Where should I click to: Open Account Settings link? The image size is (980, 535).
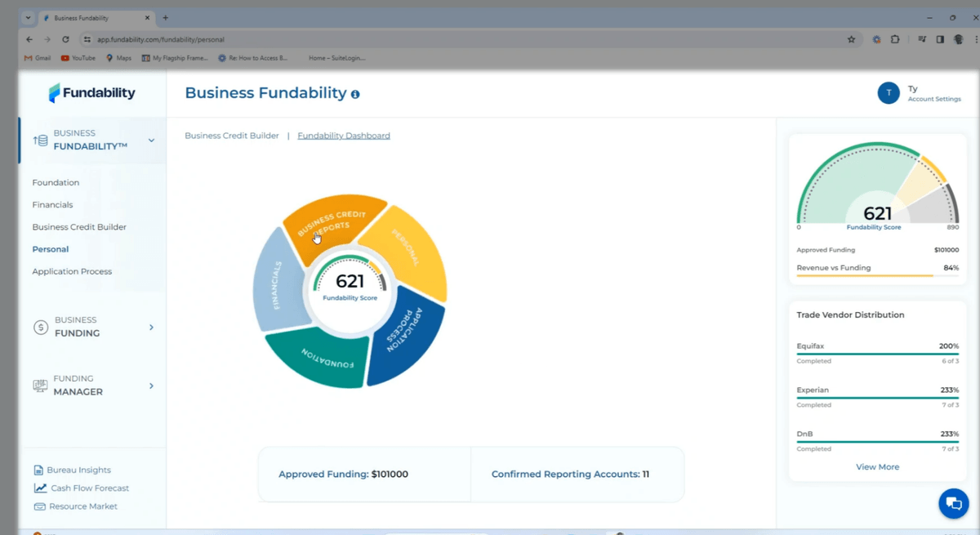[934, 99]
